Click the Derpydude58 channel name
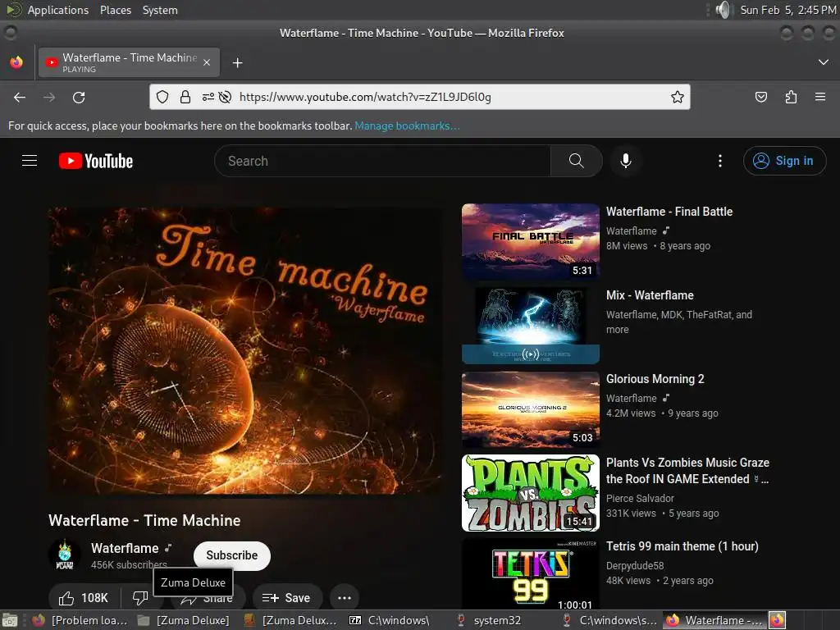This screenshot has width=840, height=630. [635, 566]
